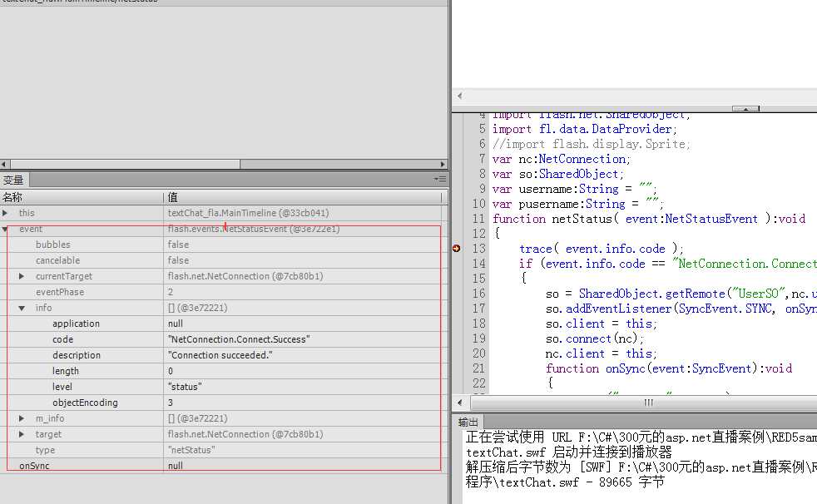Select the 'code' property row
817x504 pixels.
pos(224,339)
